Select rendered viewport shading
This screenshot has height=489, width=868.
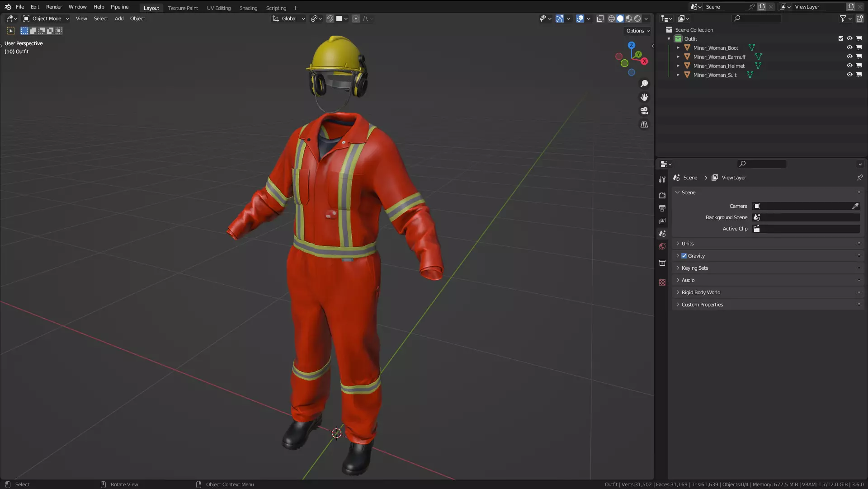coord(637,19)
